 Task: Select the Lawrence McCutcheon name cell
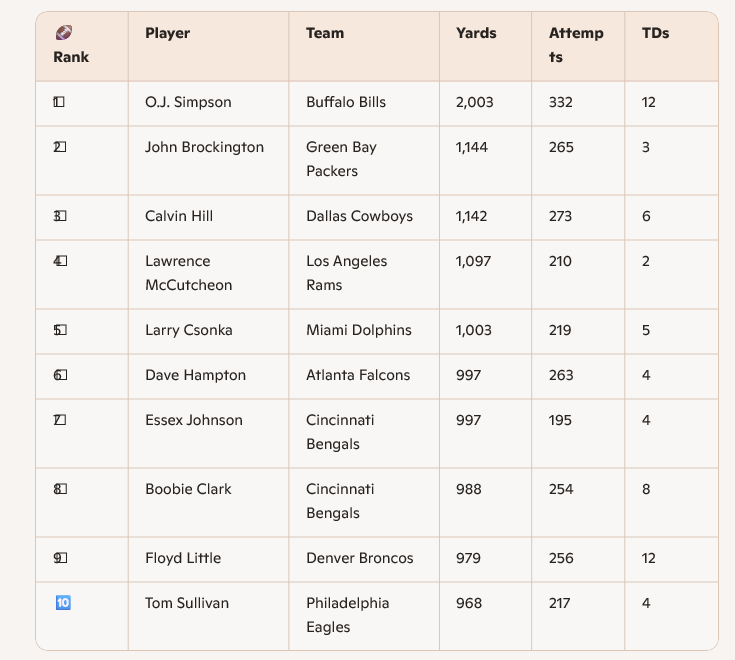tap(209, 274)
